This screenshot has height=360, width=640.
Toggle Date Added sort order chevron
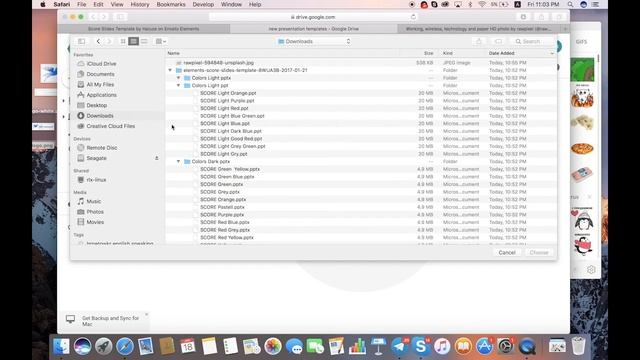tap(552, 53)
